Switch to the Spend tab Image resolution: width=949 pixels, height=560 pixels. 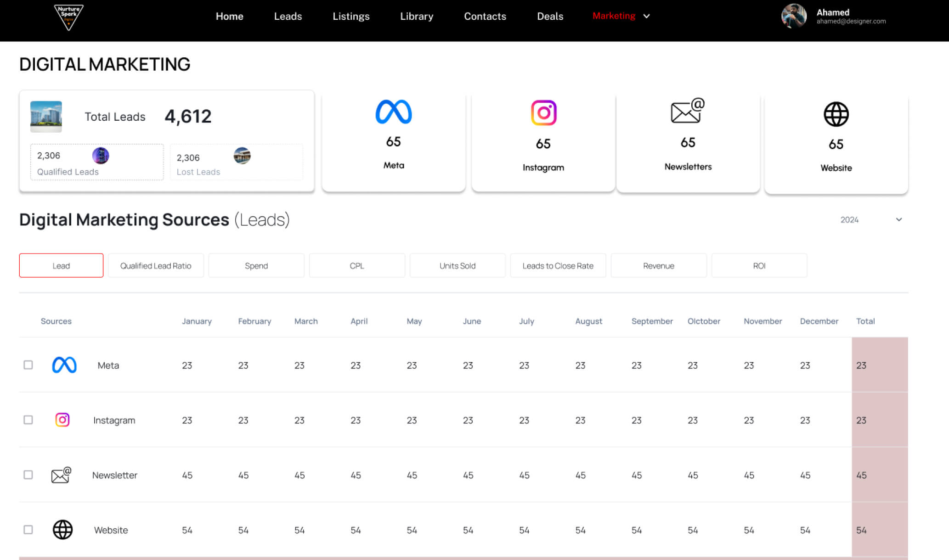pos(256,266)
